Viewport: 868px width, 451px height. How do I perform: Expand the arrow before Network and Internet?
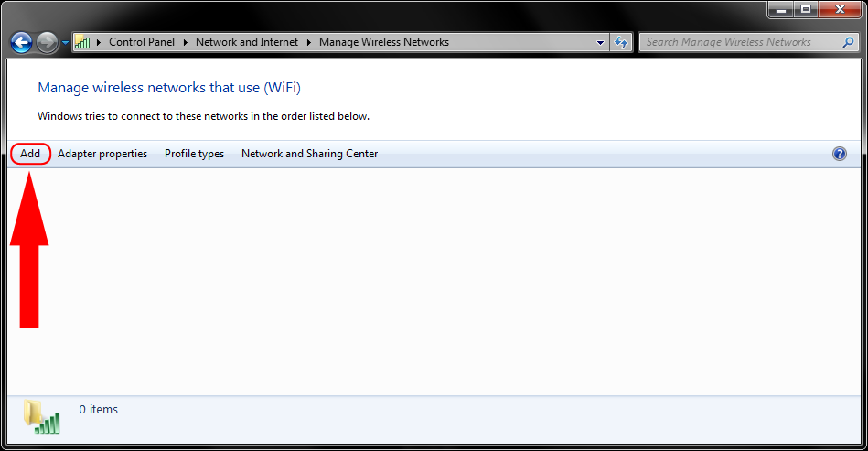pyautogui.click(x=186, y=42)
